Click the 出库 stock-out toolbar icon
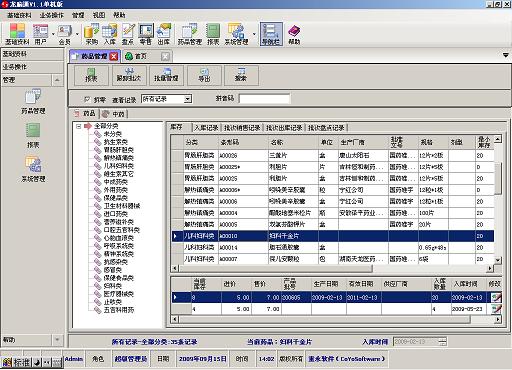The width and height of the screenshot is (512, 370). click(164, 34)
